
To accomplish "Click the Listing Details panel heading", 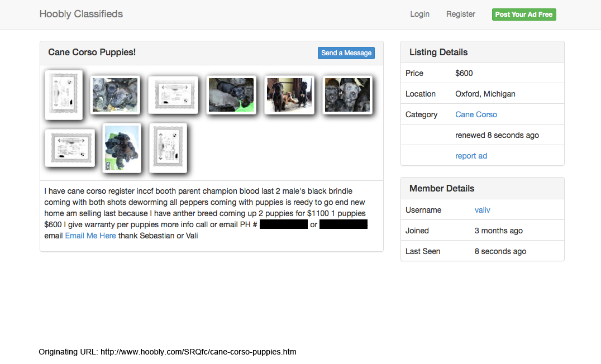I will click(438, 52).
